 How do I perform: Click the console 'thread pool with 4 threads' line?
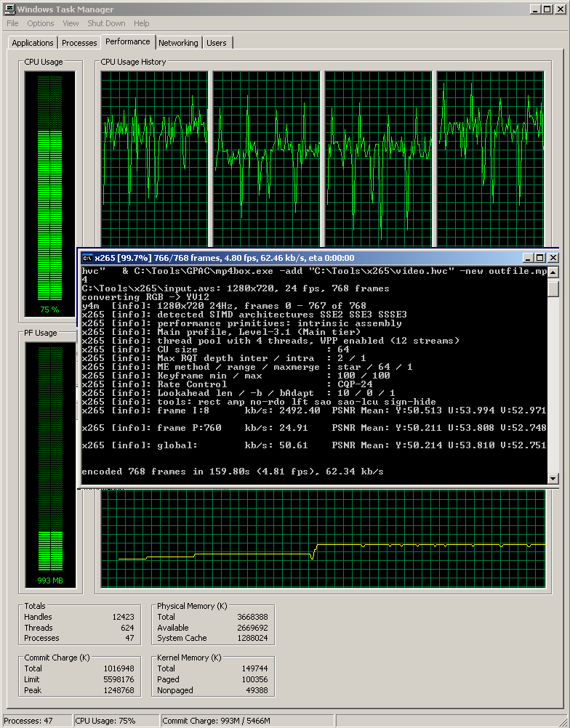[270, 341]
